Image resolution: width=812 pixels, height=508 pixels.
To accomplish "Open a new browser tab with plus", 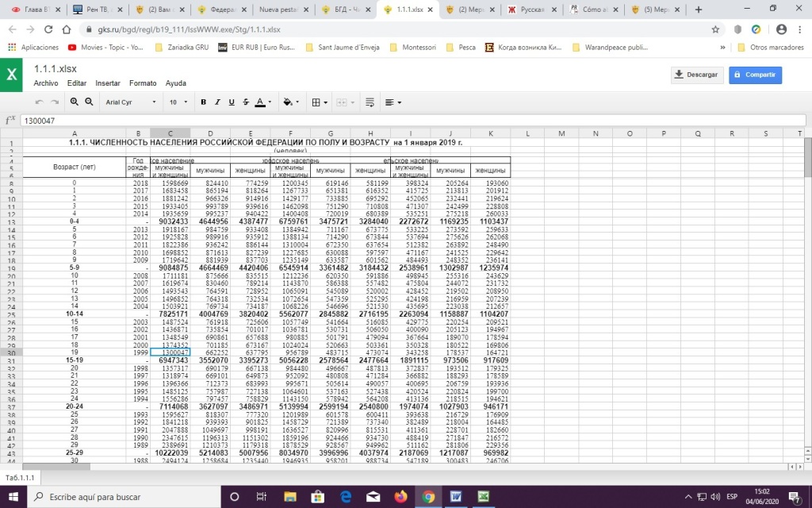I will [x=699, y=10].
